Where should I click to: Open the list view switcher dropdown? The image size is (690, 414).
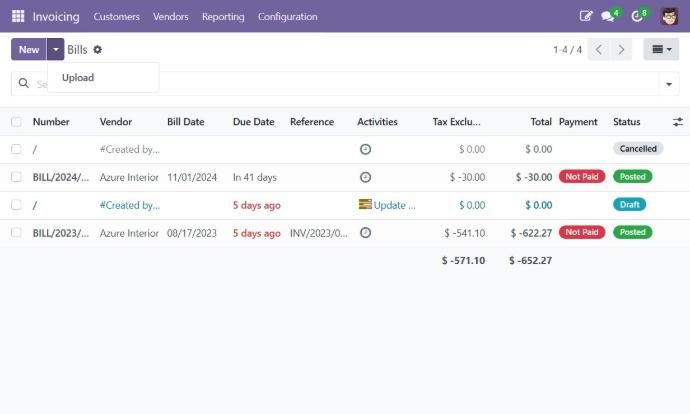tap(661, 50)
